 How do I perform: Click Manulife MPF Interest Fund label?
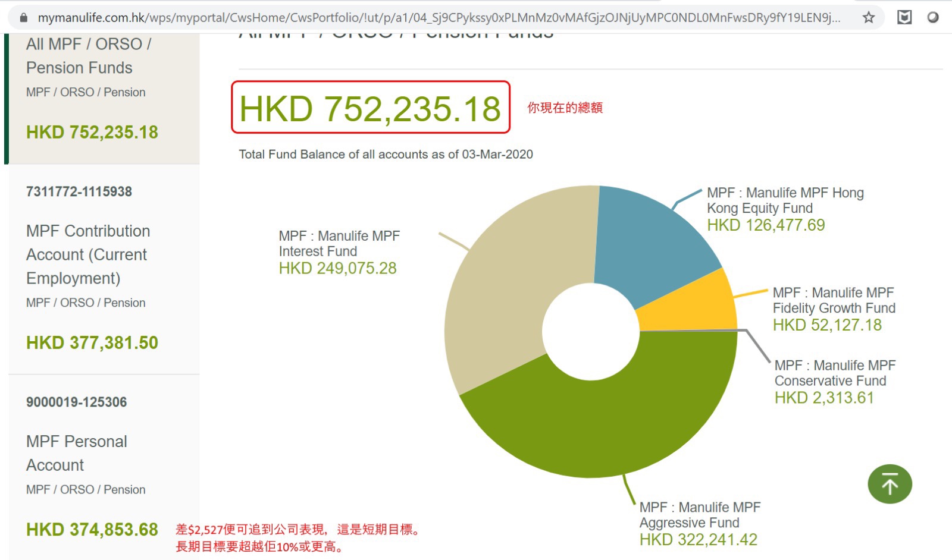click(339, 244)
